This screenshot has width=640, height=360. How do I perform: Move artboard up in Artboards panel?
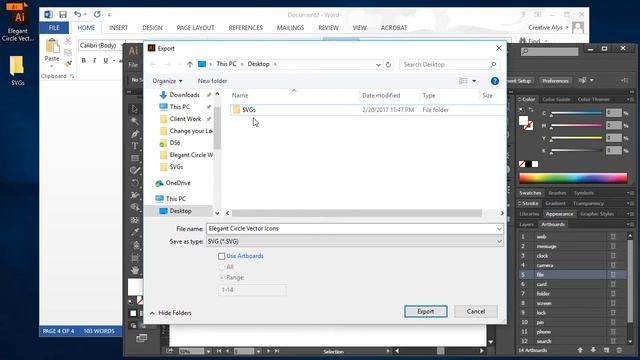(580, 350)
